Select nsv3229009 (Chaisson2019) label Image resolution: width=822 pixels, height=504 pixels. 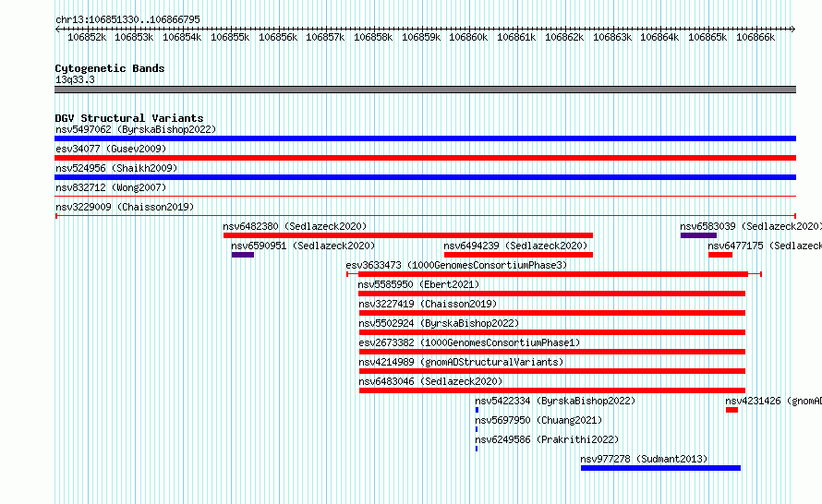pyautogui.click(x=125, y=207)
